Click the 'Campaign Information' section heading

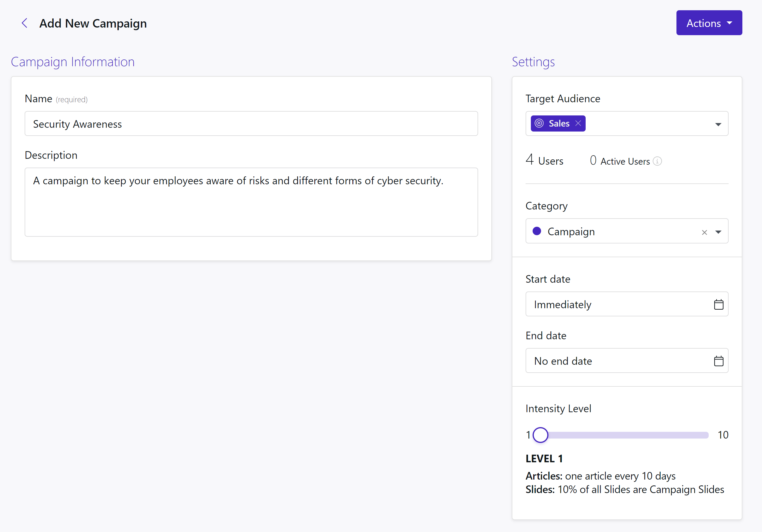pyautogui.click(x=73, y=62)
